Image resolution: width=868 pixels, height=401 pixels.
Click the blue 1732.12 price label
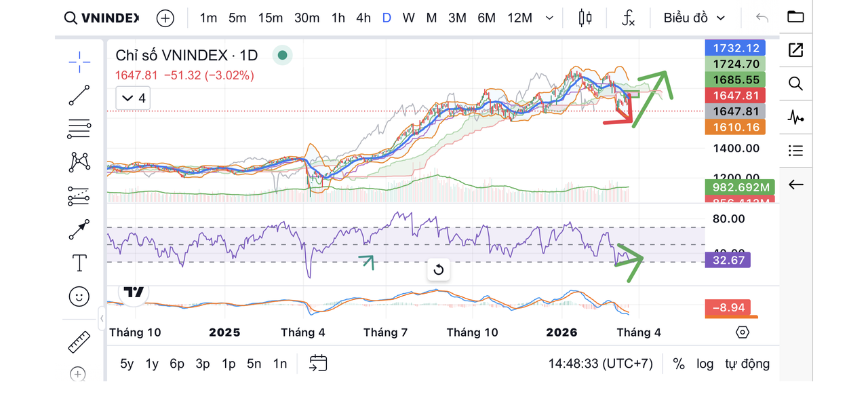click(x=736, y=48)
